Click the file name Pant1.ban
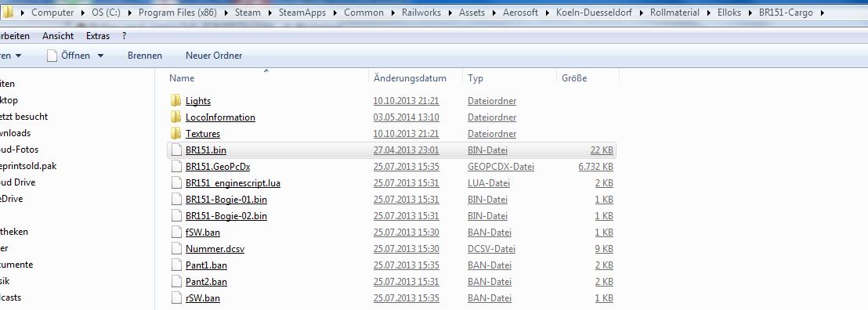Screen dimensions: 868x310 [206, 265]
